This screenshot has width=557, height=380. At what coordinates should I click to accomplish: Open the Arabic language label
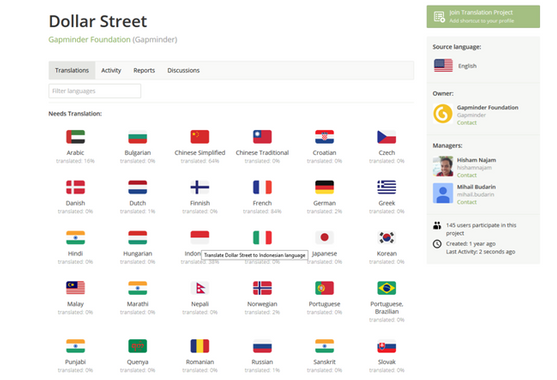[x=75, y=153]
